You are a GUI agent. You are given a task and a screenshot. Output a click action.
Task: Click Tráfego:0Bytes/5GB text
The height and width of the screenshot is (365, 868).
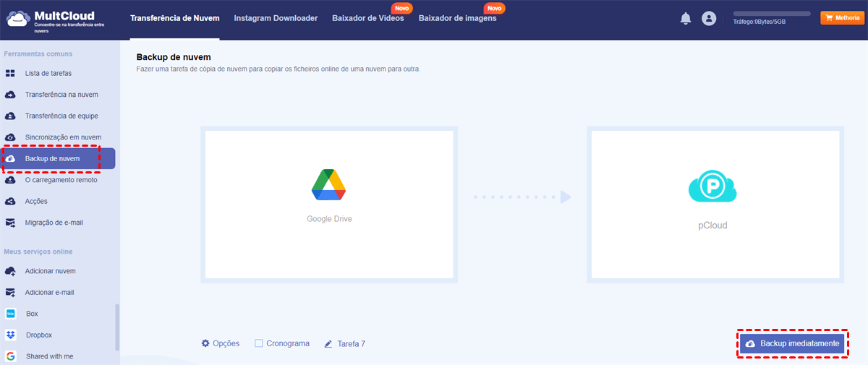[759, 22]
